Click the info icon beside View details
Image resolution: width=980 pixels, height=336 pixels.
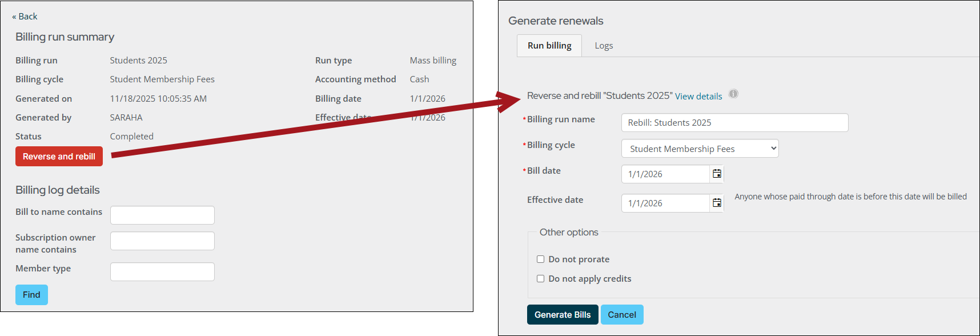pos(733,94)
